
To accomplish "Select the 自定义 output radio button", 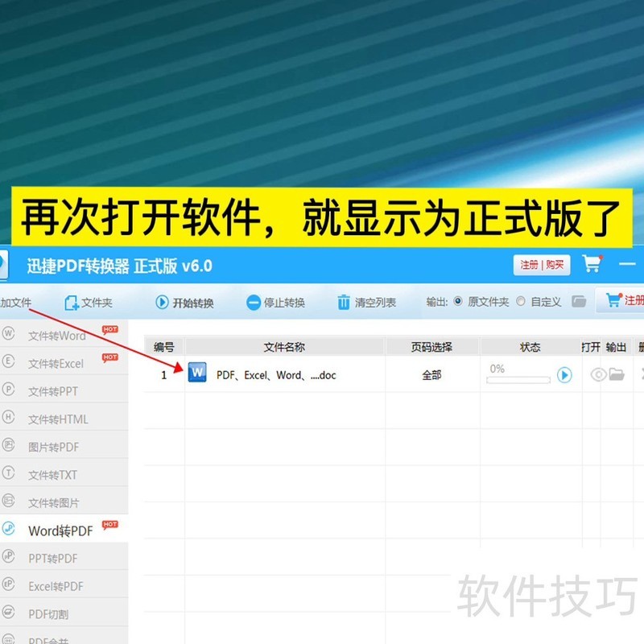I will click(x=520, y=302).
